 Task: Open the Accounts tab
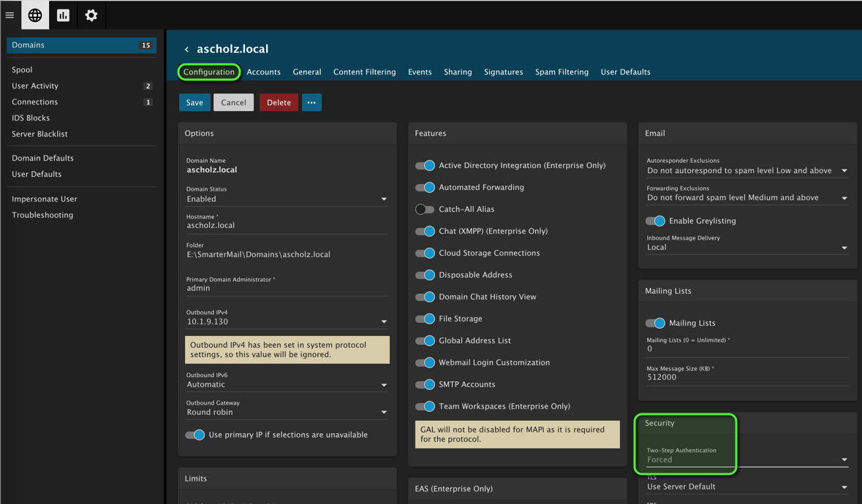pyautogui.click(x=263, y=72)
